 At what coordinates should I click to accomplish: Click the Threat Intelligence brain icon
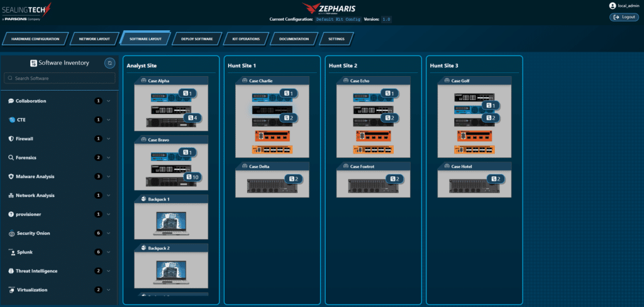point(11,271)
